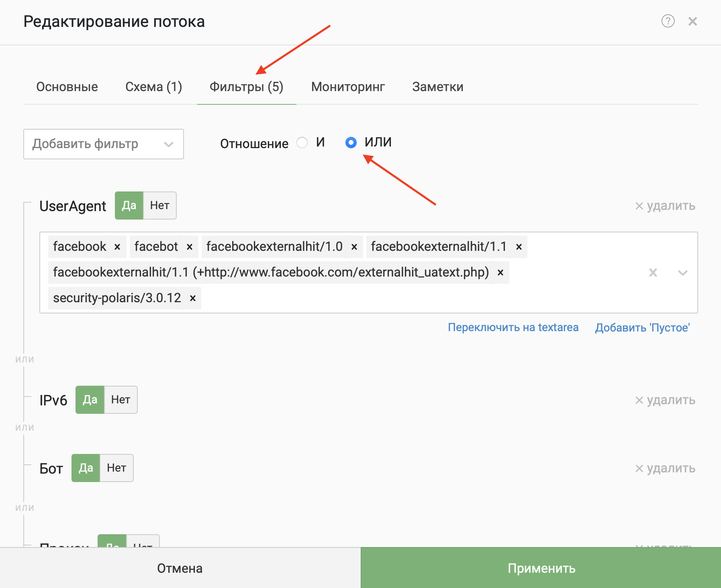Delete the UserAgent filter
The width and height of the screenshot is (721, 588).
tap(665, 206)
